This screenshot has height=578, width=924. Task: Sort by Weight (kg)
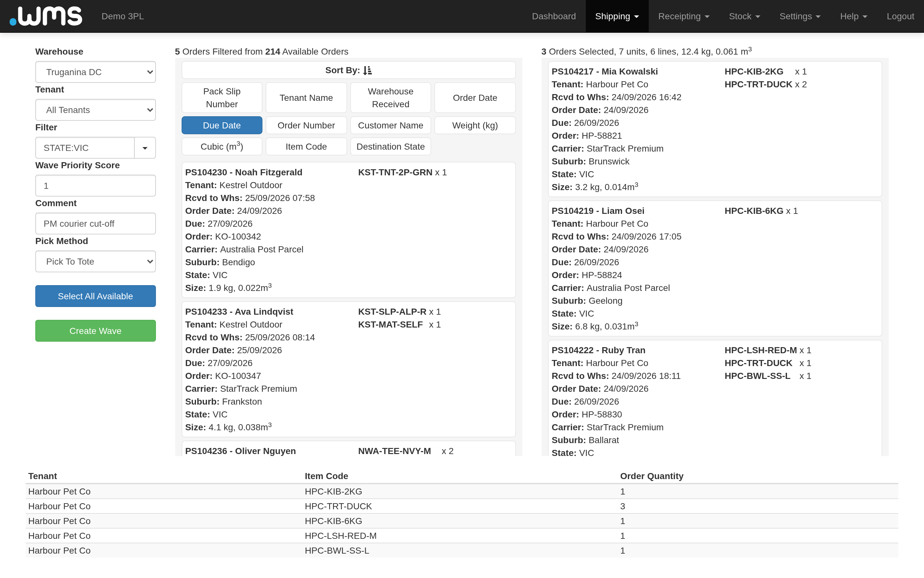(475, 125)
